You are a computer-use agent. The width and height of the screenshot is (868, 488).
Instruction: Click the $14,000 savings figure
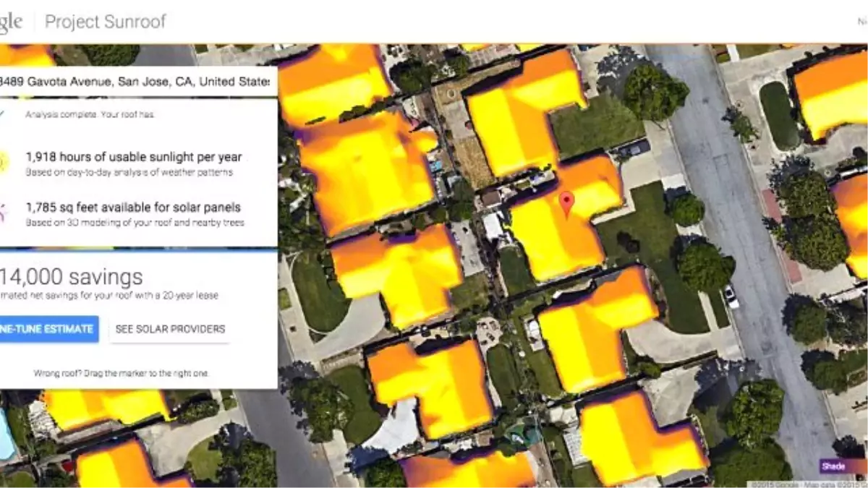pos(72,275)
